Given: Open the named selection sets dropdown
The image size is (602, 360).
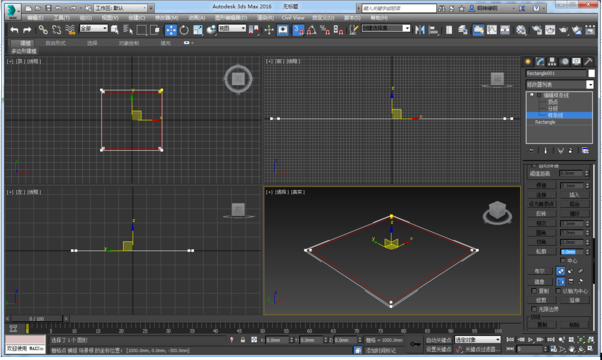Looking at the screenshot, I should tap(386, 28).
